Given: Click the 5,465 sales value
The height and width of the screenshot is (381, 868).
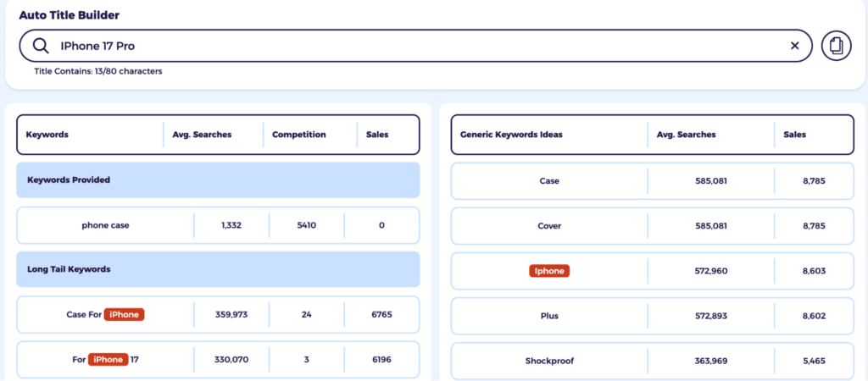Looking at the screenshot, I should click(814, 361).
